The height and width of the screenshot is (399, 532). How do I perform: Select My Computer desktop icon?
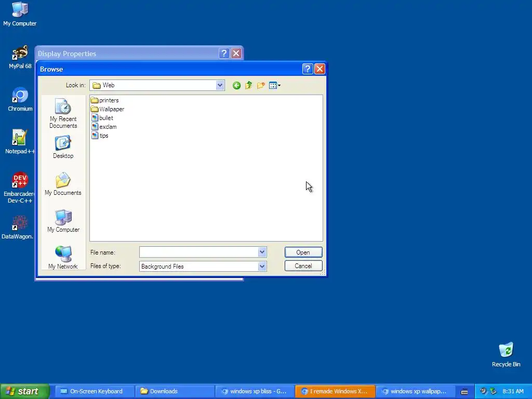coord(20,14)
